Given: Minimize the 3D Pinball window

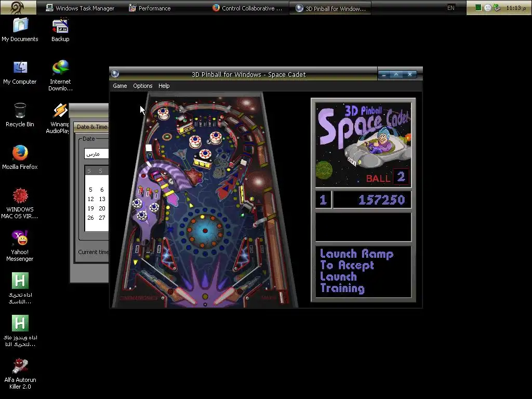Looking at the screenshot, I should (x=384, y=74).
